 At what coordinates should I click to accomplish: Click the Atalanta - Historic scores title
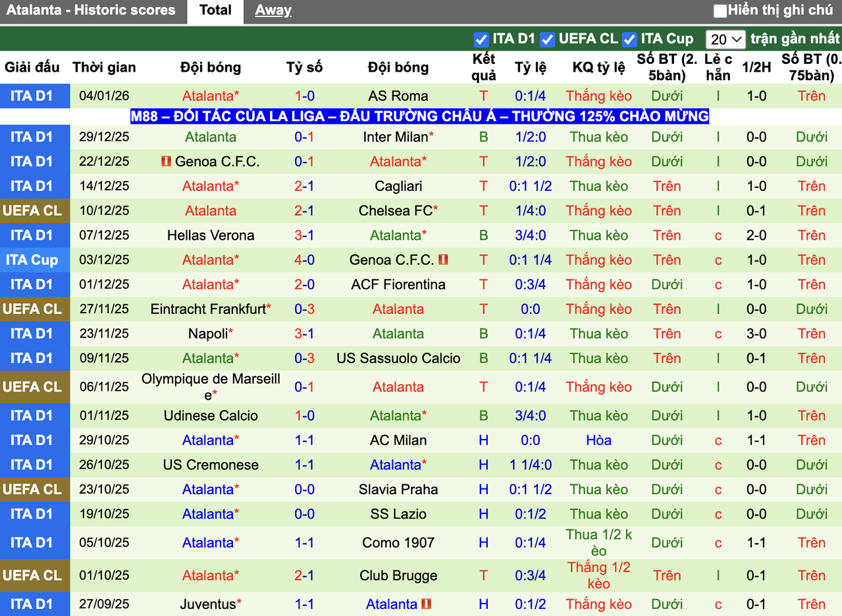click(91, 11)
